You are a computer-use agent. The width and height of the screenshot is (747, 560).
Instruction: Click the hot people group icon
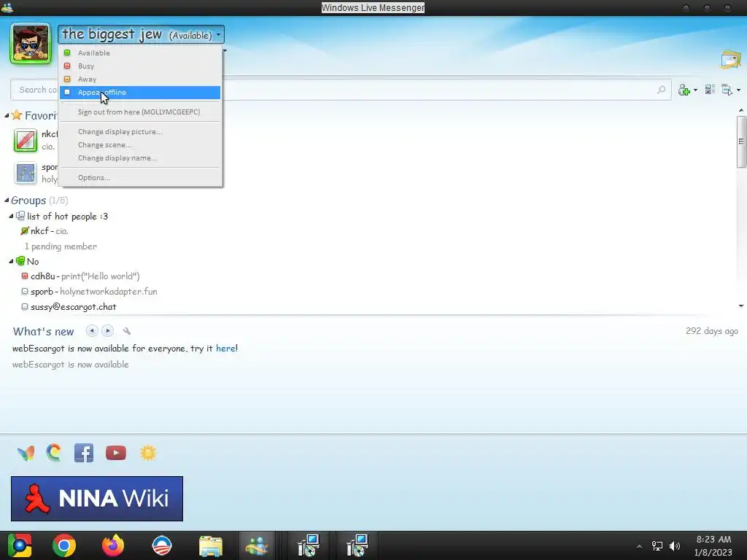20,216
